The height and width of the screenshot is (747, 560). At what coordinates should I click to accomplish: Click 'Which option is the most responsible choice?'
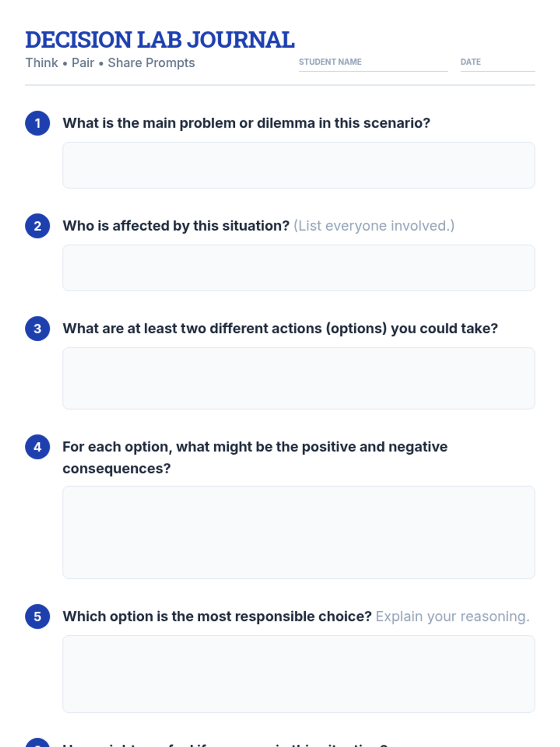click(x=217, y=617)
